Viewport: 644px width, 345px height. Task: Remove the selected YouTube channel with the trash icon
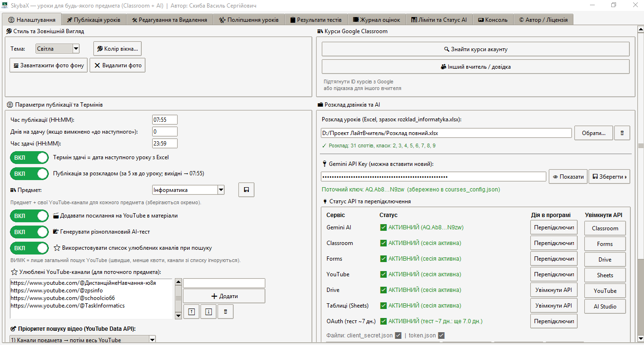[x=226, y=311]
